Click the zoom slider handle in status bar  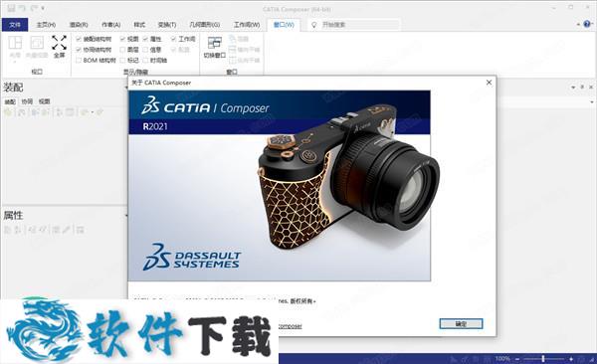click(543, 359)
